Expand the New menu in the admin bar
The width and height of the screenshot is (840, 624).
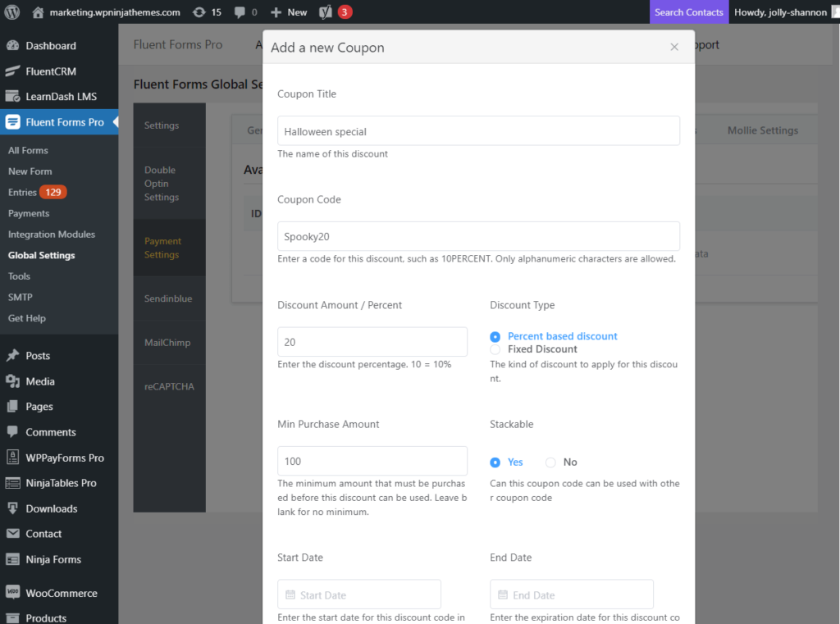287,11
